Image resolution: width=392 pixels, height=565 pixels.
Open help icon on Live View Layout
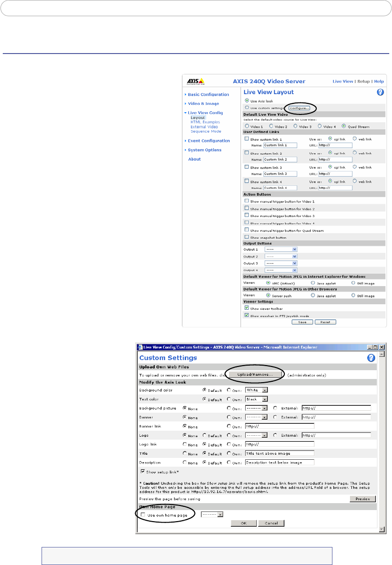380,92
